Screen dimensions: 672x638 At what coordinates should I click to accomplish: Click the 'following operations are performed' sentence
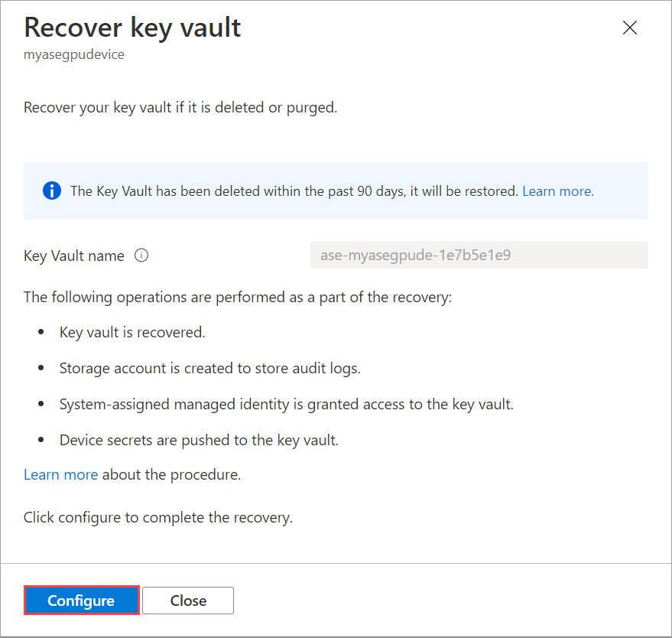point(238,296)
